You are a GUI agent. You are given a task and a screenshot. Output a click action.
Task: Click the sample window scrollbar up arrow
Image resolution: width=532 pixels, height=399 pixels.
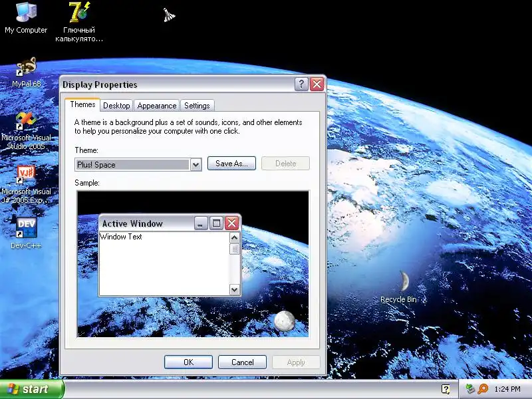tap(235, 238)
